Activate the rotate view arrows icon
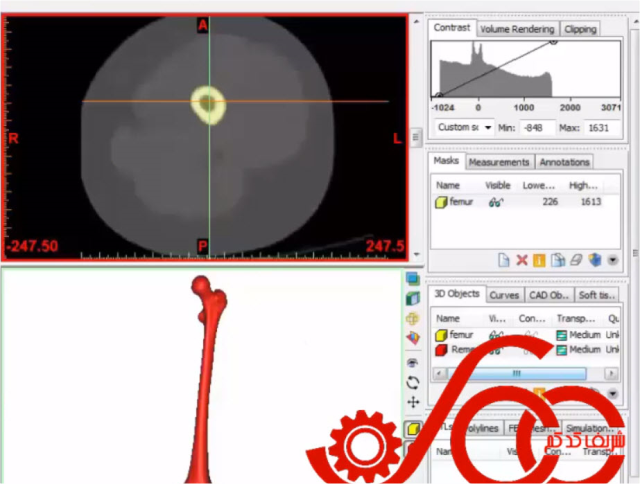This screenshot has height=484, width=640. [413, 382]
